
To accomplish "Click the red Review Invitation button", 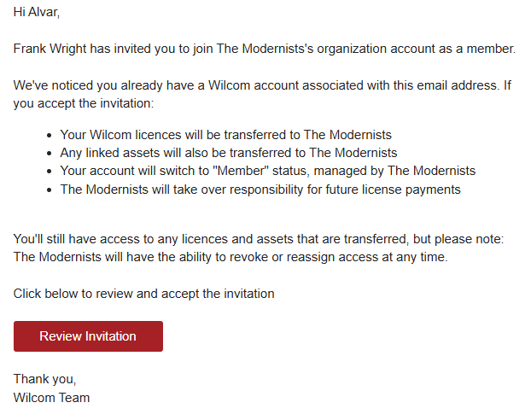I will tap(88, 336).
